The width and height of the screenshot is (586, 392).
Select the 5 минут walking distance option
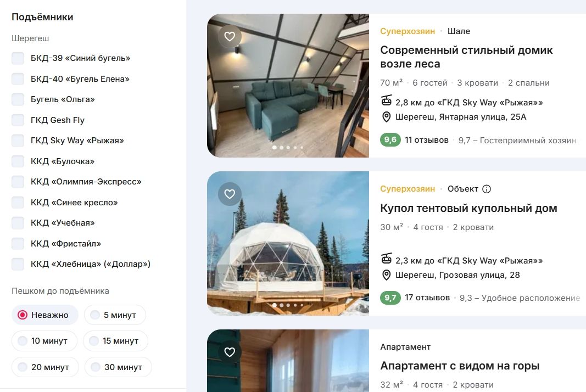115,315
